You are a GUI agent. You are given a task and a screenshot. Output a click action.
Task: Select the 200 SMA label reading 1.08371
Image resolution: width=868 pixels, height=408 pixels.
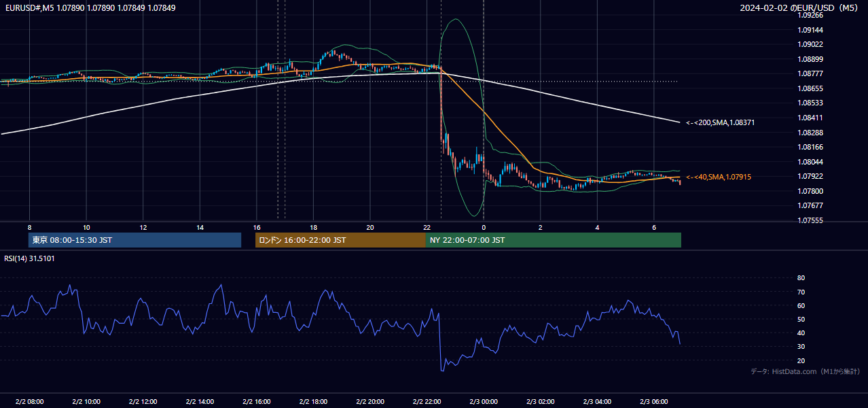point(721,122)
